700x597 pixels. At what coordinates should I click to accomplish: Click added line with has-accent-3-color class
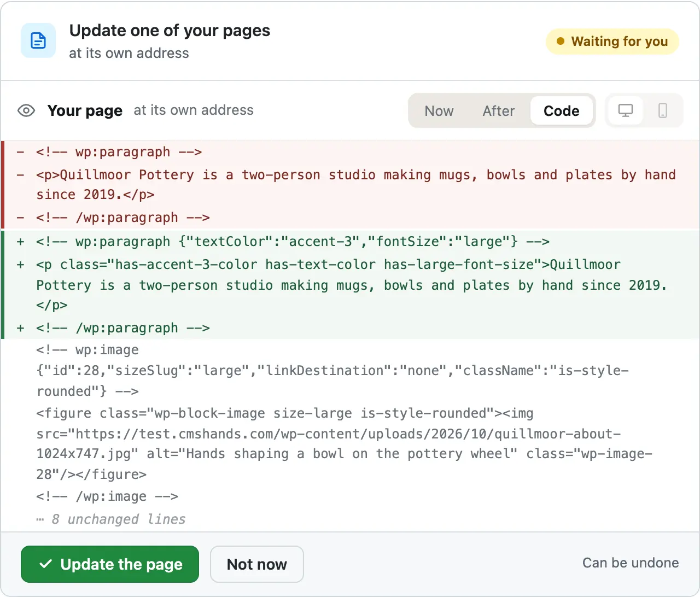pos(351,285)
